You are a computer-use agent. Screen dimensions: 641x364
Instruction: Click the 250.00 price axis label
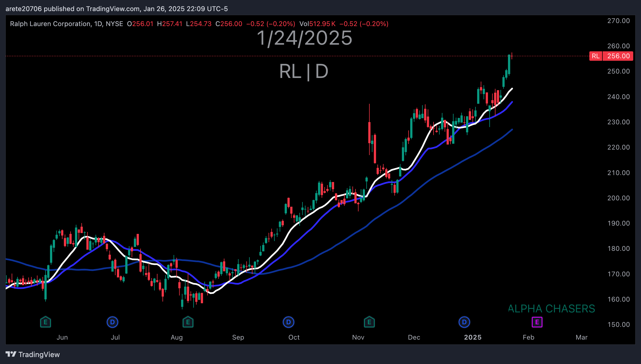coord(619,71)
